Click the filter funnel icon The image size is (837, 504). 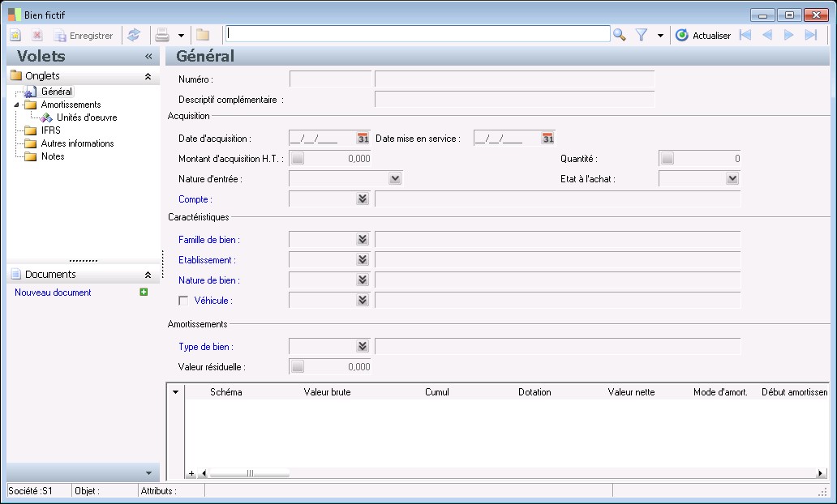(x=642, y=35)
